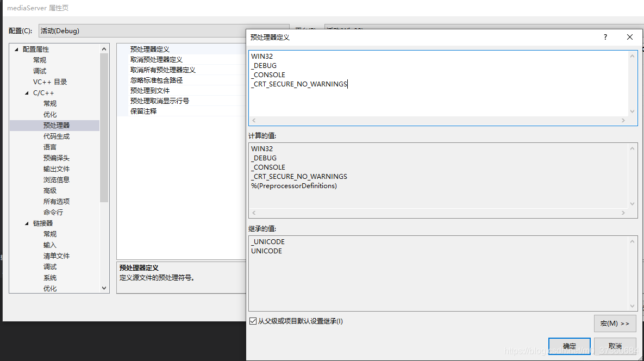
Task: Close the 预处理器定义 dialog
Action: (630, 37)
